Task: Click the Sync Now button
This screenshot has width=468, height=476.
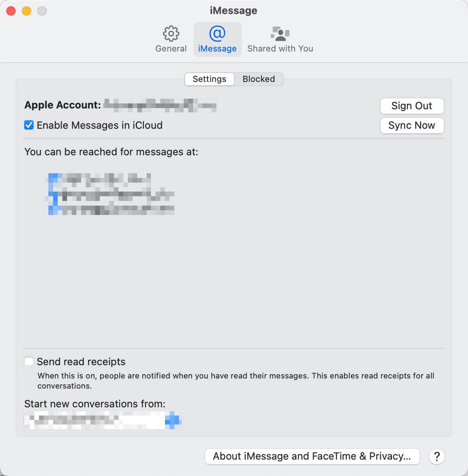Action: pos(412,125)
